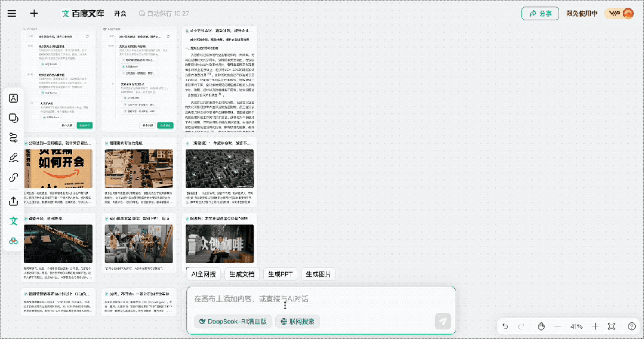Click refresh icon in second outline card
This screenshot has width=644, height=339.
(x=168, y=36)
